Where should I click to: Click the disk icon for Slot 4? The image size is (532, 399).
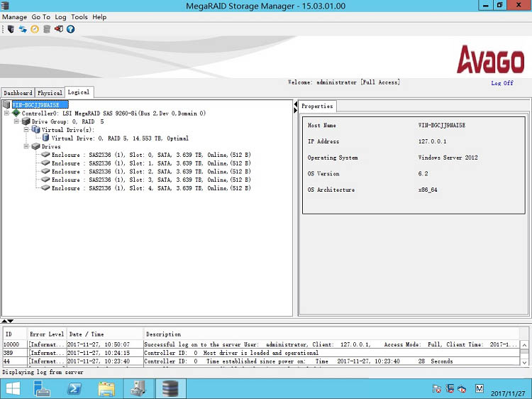45,187
